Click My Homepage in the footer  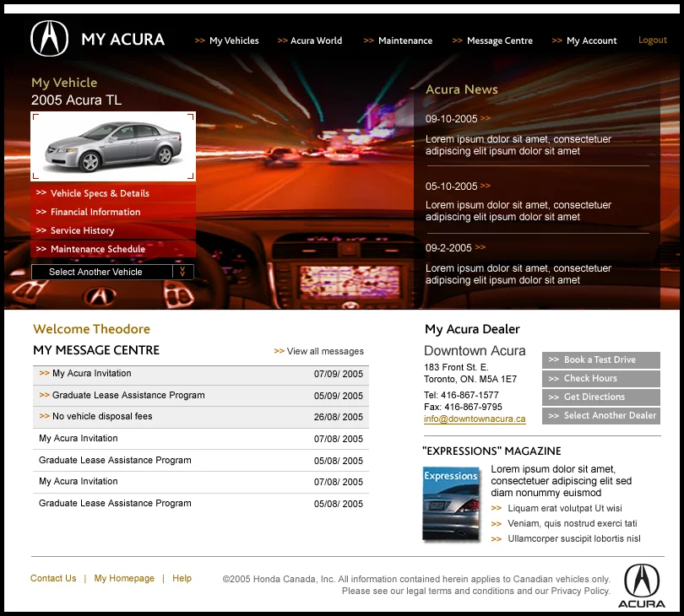click(124, 578)
